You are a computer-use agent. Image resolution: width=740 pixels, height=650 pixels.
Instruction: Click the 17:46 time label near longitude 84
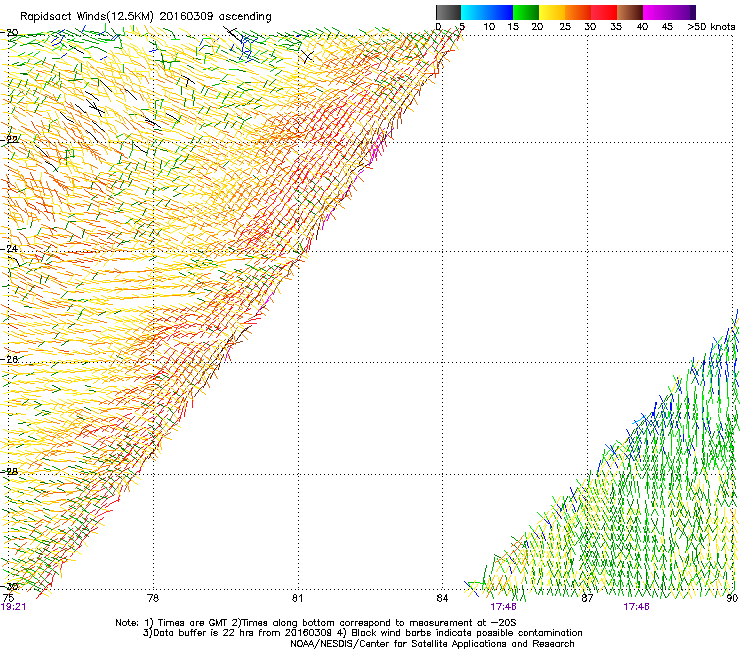(503, 607)
